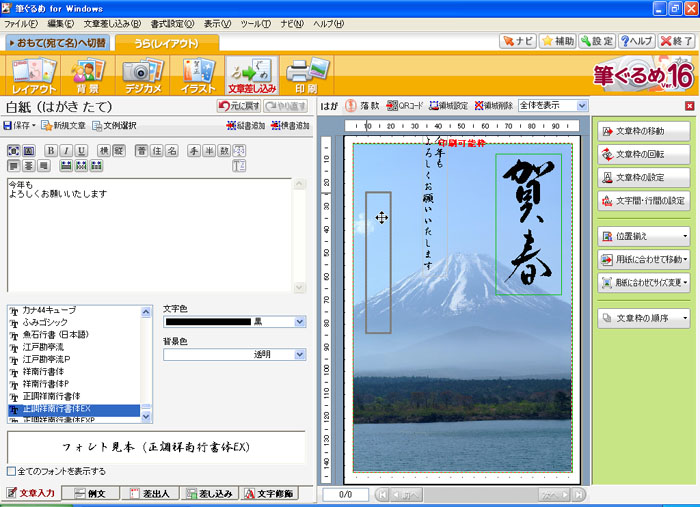Open the デジカメ (digital camera) section
Viewport: 700px width, 507px height.
[x=143, y=75]
